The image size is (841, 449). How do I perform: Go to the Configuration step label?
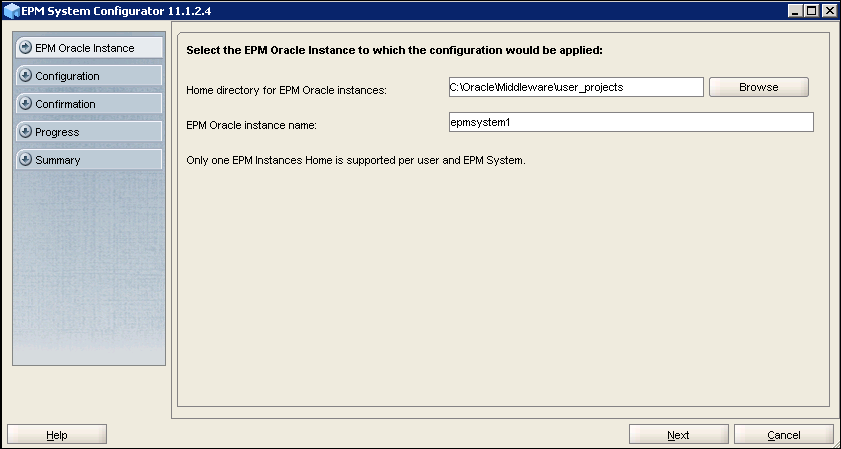click(67, 76)
